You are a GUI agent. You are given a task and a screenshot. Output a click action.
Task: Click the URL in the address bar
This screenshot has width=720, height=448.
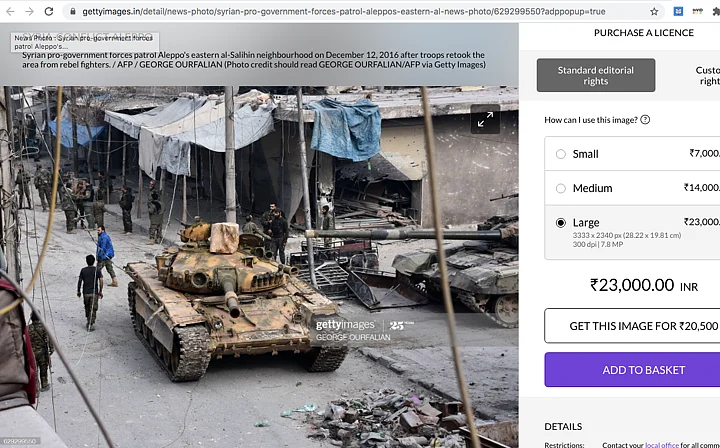(x=343, y=11)
